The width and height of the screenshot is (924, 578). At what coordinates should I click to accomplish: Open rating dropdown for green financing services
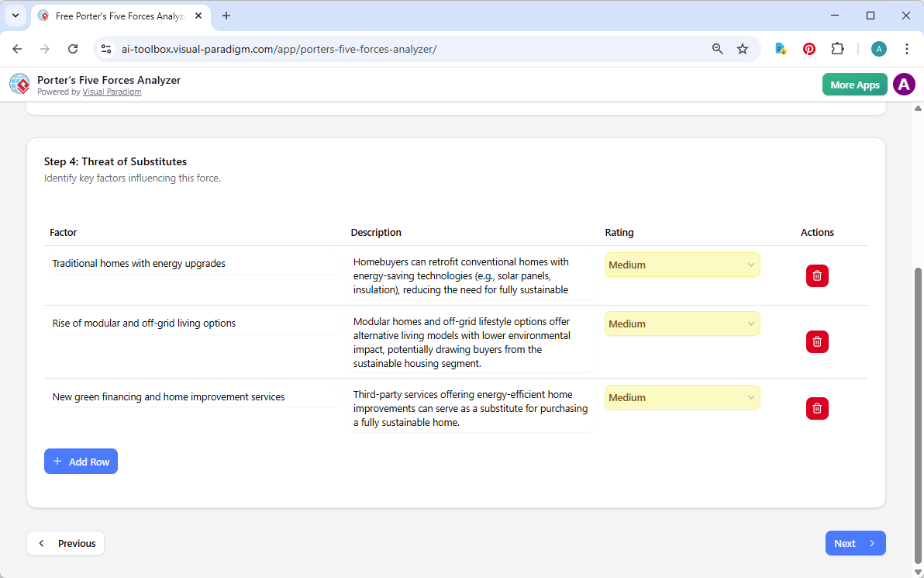point(681,397)
